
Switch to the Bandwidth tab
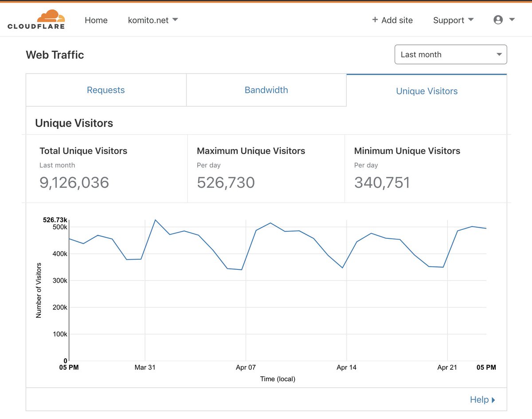tap(266, 90)
